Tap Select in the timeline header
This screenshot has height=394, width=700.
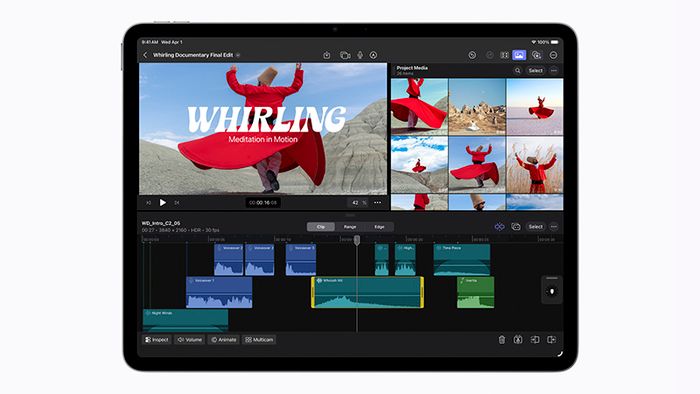click(535, 227)
